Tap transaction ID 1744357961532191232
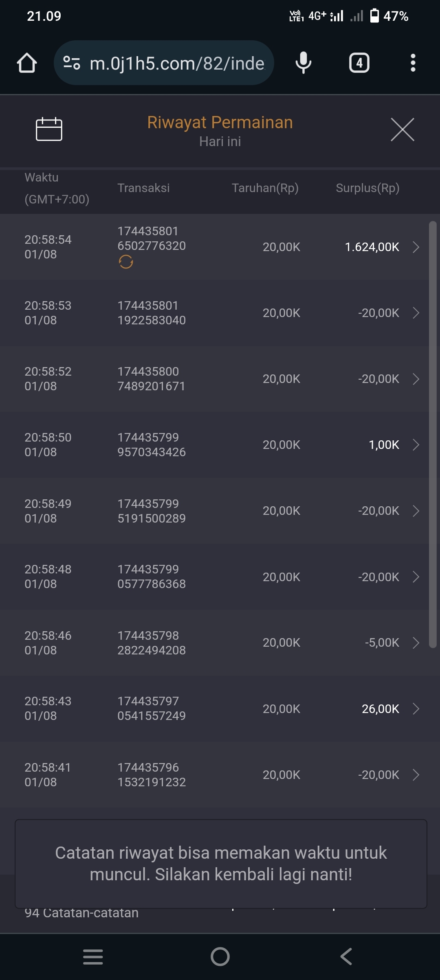 152,775
